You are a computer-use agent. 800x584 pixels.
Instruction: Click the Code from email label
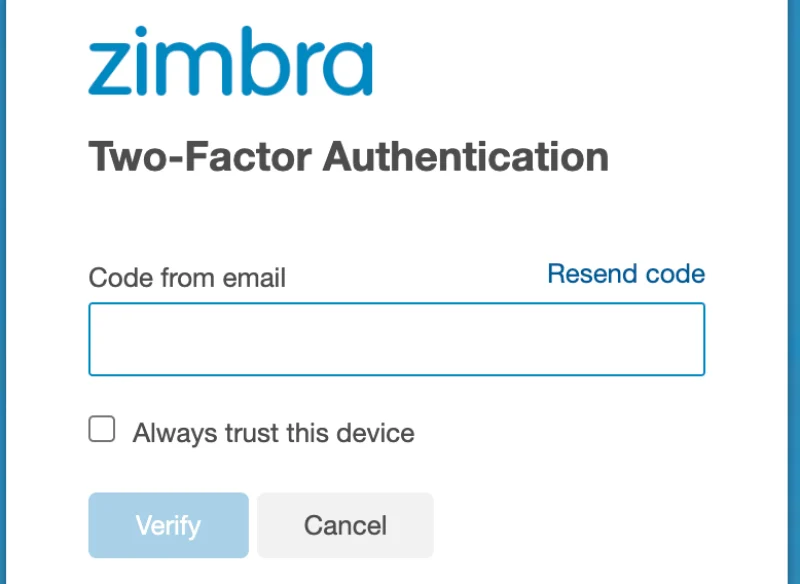click(x=187, y=277)
